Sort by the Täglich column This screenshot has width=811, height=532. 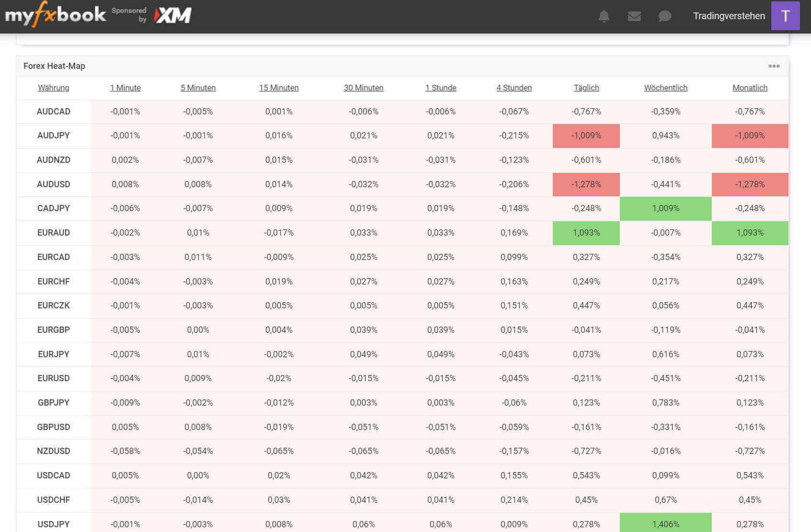tap(586, 88)
